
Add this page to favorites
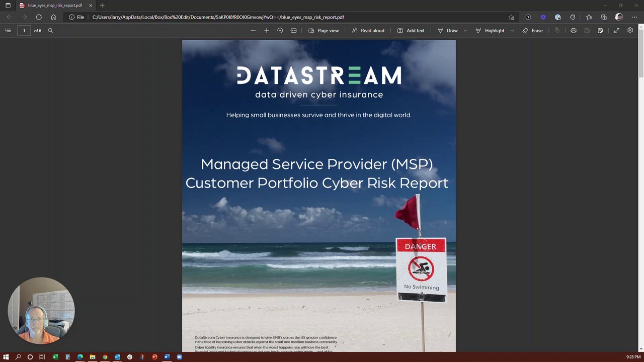click(511, 17)
